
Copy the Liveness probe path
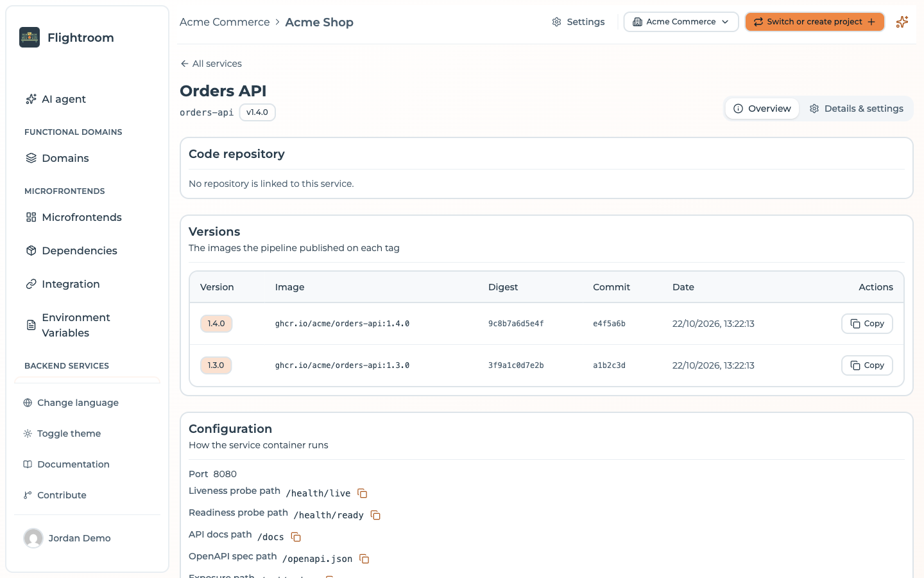363,493
